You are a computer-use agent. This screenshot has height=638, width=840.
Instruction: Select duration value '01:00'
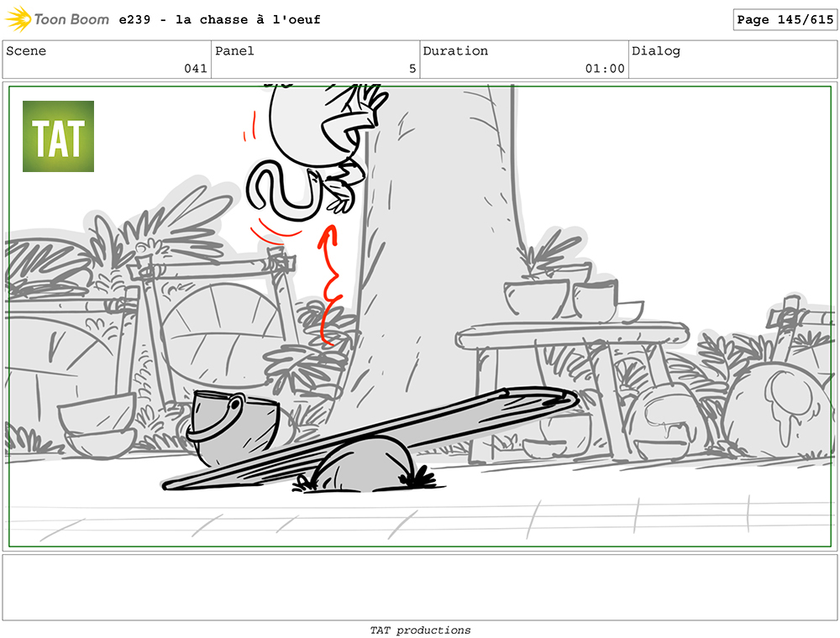[x=605, y=69]
